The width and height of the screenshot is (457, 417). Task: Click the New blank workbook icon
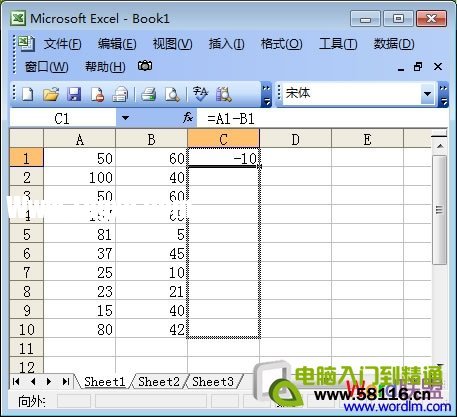[28, 94]
